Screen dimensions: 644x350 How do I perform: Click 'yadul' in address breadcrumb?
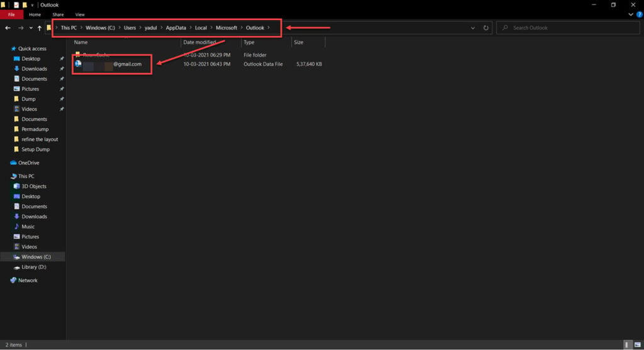tap(151, 28)
